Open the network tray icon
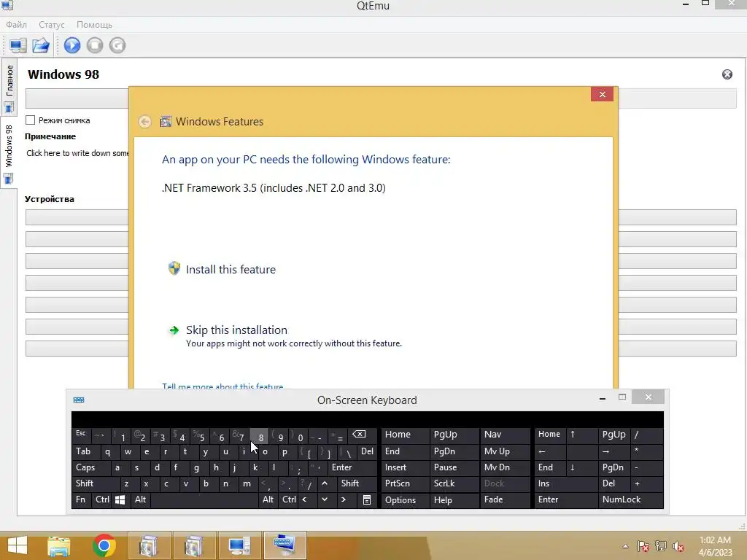Image resolution: width=747 pixels, height=560 pixels. point(661,546)
